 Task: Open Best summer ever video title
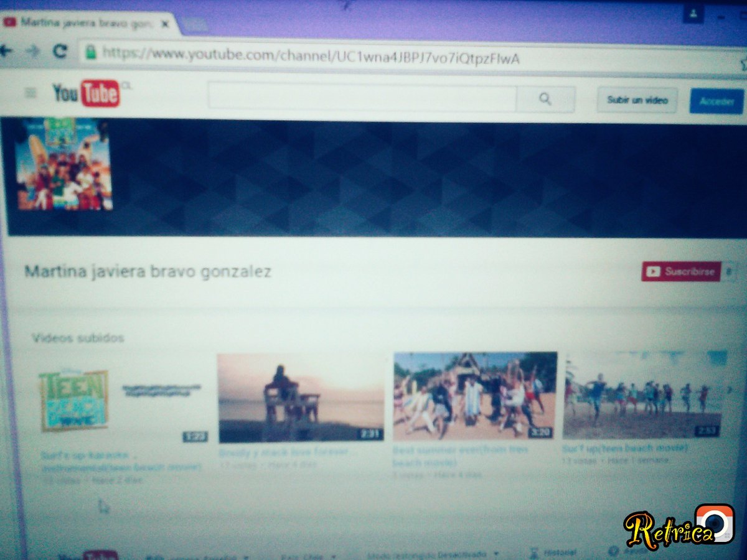pyautogui.click(x=459, y=455)
